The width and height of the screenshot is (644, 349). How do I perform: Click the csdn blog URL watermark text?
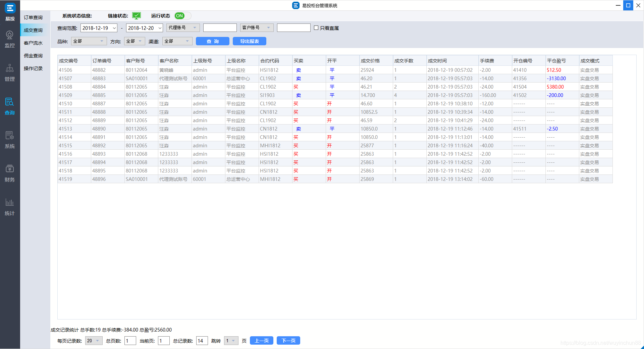tap(601, 343)
